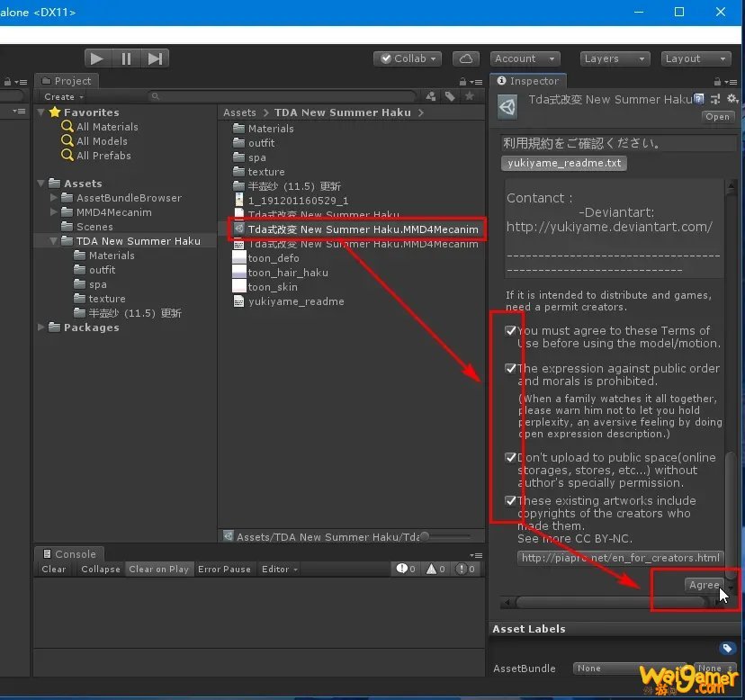Collapse the Favorites section arrow

[x=41, y=112]
